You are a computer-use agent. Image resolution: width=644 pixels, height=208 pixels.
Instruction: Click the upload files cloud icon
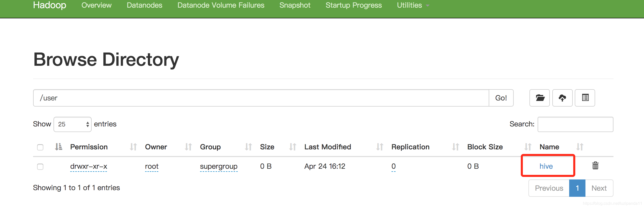pyautogui.click(x=562, y=98)
